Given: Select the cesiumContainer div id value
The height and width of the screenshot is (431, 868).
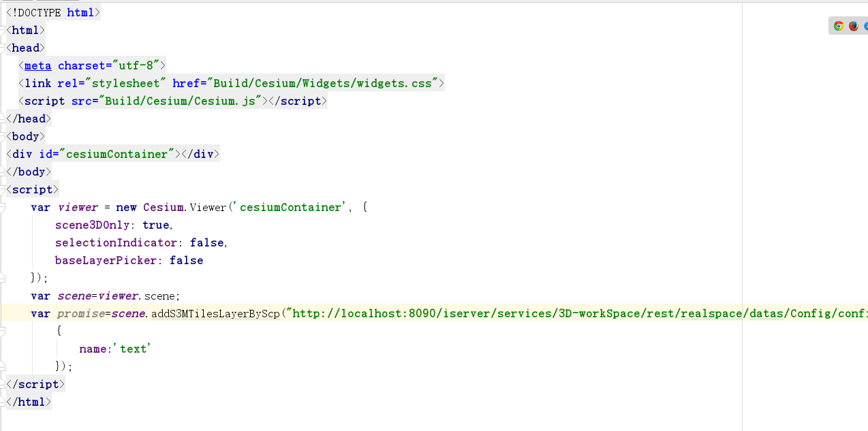Looking at the screenshot, I should point(117,154).
